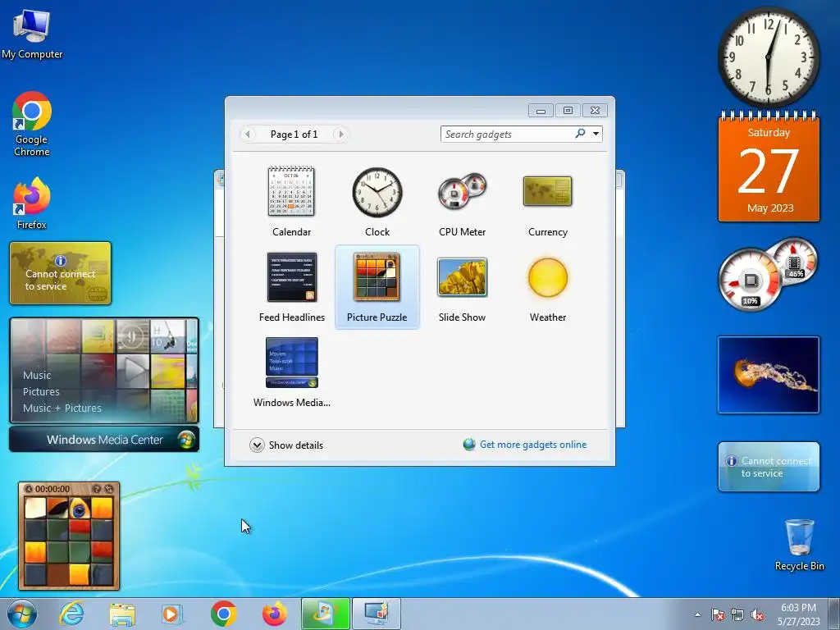The image size is (840, 630).
Task: Open Firefox desktop shortcut
Action: 32,203
